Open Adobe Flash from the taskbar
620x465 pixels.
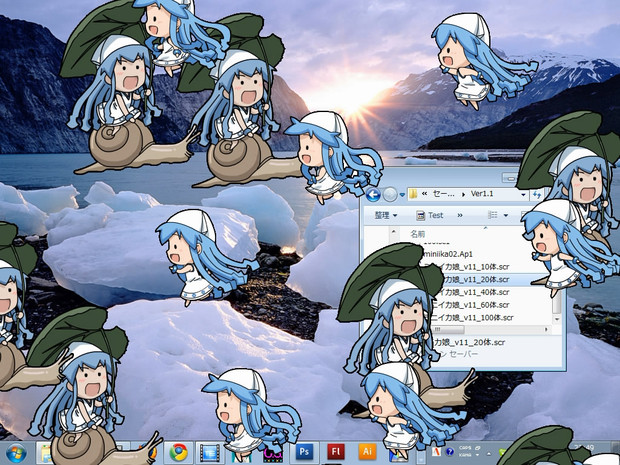336,452
